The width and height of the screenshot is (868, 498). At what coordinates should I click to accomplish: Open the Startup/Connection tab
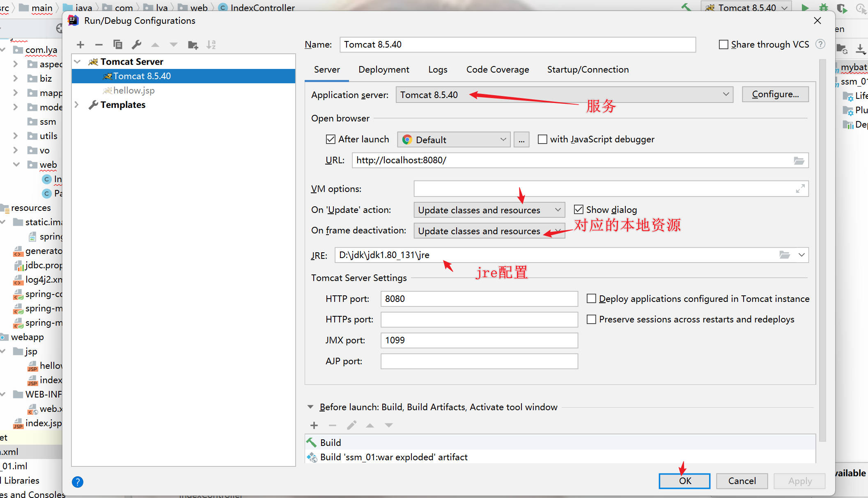[588, 70]
